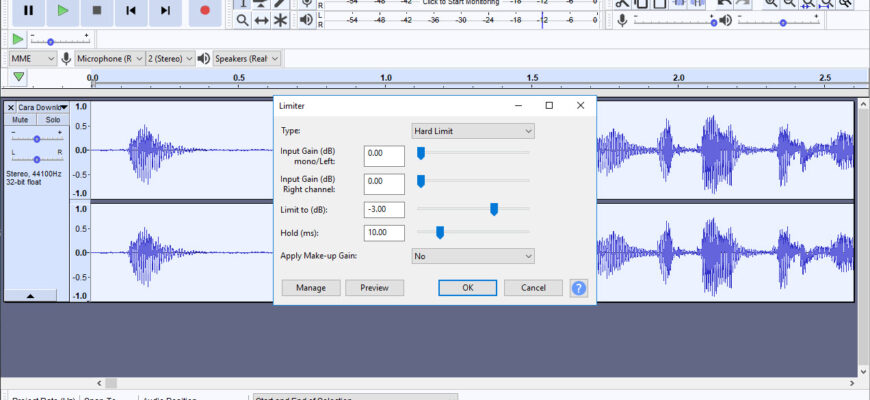The image size is (870, 400).
Task: Open the MME audio host dropdown
Action: pos(32,58)
